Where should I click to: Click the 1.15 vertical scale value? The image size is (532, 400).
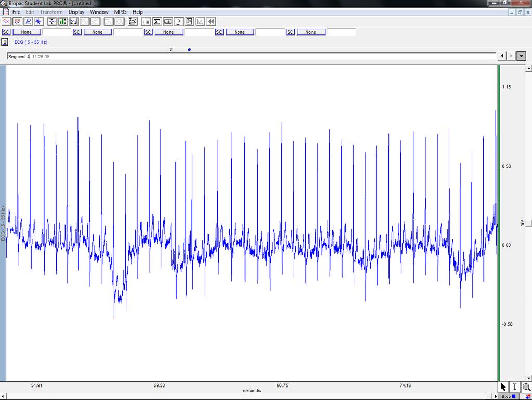[x=506, y=87]
